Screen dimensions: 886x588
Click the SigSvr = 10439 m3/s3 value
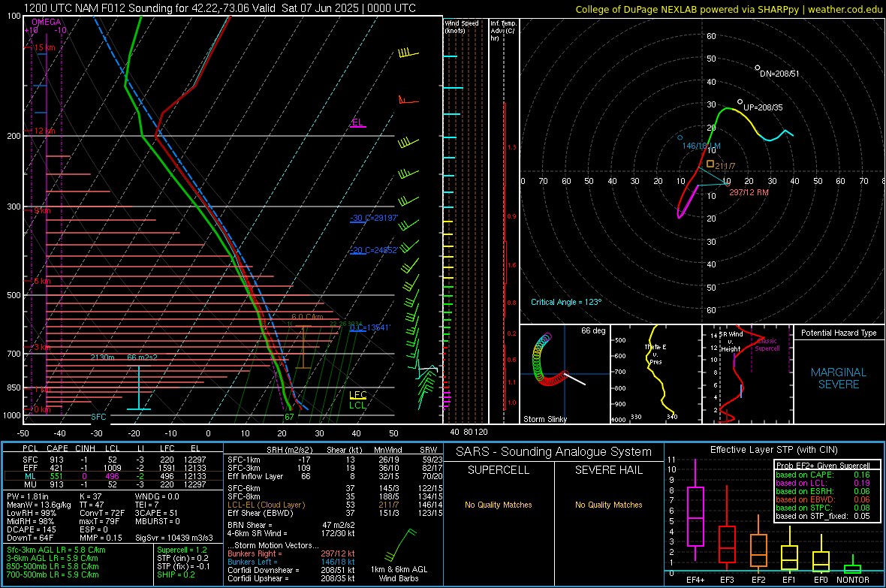click(174, 538)
